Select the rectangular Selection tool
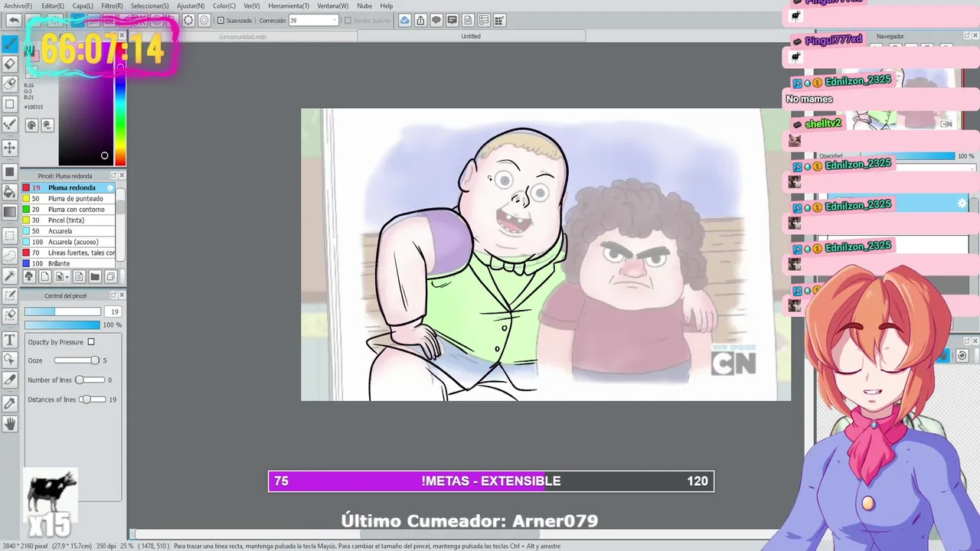Image resolution: width=980 pixels, height=551 pixels. [x=10, y=236]
